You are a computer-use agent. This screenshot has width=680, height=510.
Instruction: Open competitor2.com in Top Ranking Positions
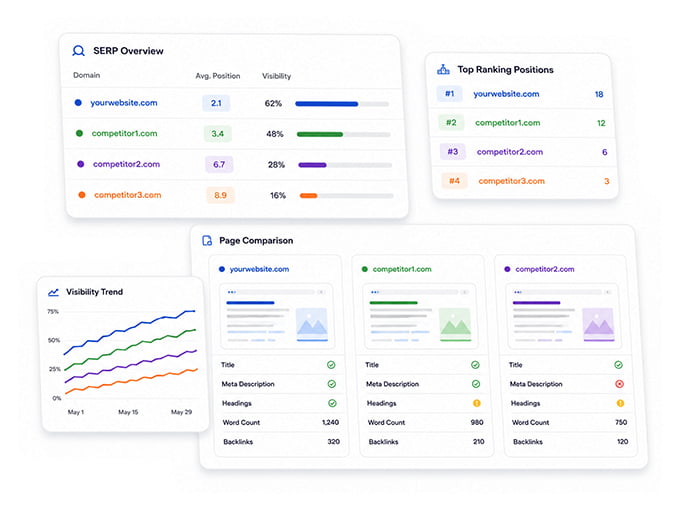pos(510,152)
